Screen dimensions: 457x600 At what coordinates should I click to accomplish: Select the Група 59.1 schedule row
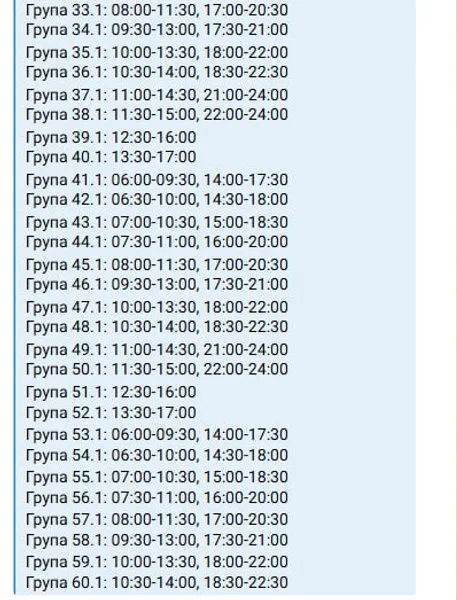pyautogui.click(x=157, y=562)
